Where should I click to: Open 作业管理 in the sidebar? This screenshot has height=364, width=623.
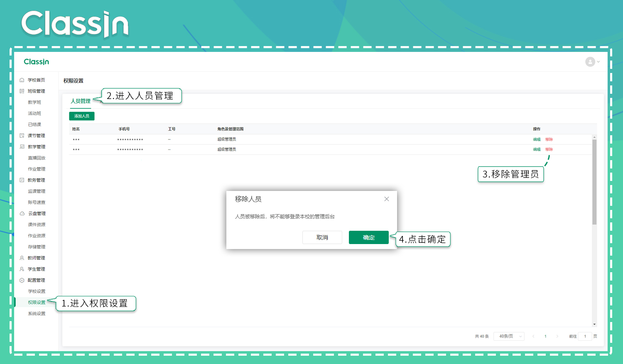tap(37, 169)
